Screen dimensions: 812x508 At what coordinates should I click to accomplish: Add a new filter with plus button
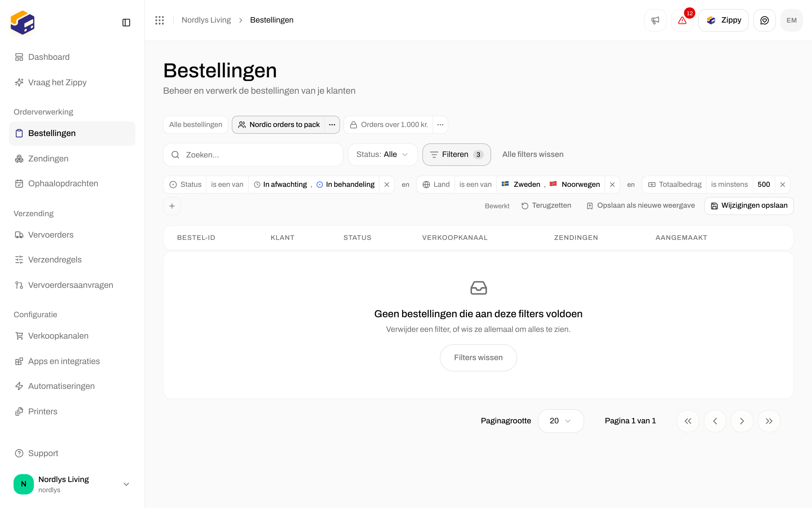[172, 206]
